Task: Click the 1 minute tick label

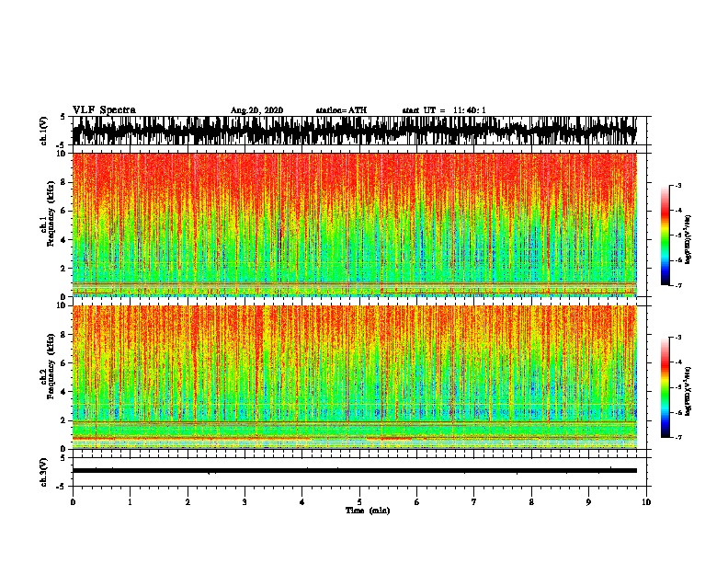Action: pyautogui.click(x=131, y=502)
